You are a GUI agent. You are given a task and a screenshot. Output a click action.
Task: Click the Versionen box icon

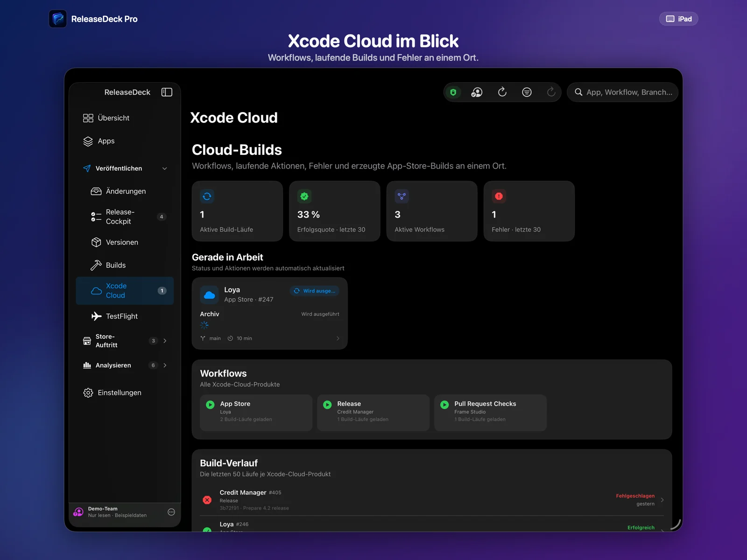click(96, 242)
